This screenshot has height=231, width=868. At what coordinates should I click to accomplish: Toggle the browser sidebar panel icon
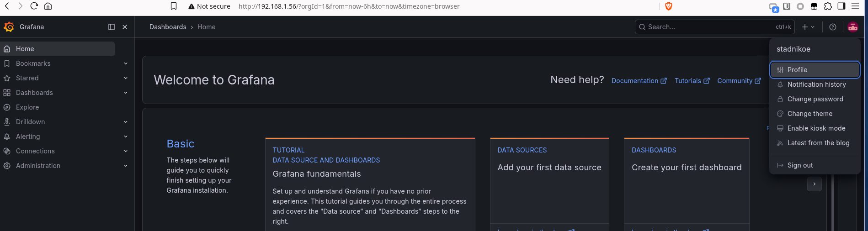click(841, 6)
